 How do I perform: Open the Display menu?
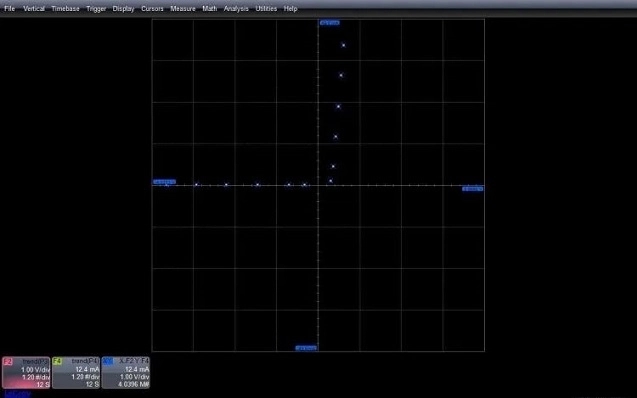[123, 9]
